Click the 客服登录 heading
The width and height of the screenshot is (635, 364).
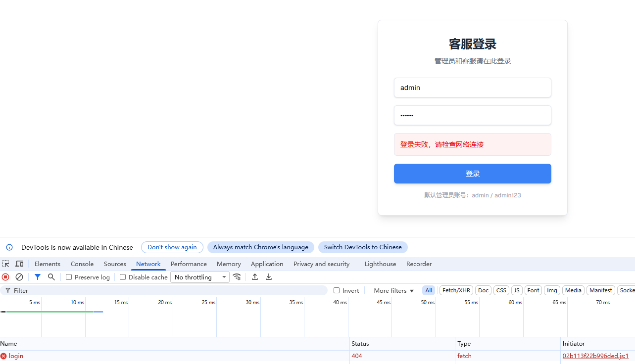pos(473,44)
